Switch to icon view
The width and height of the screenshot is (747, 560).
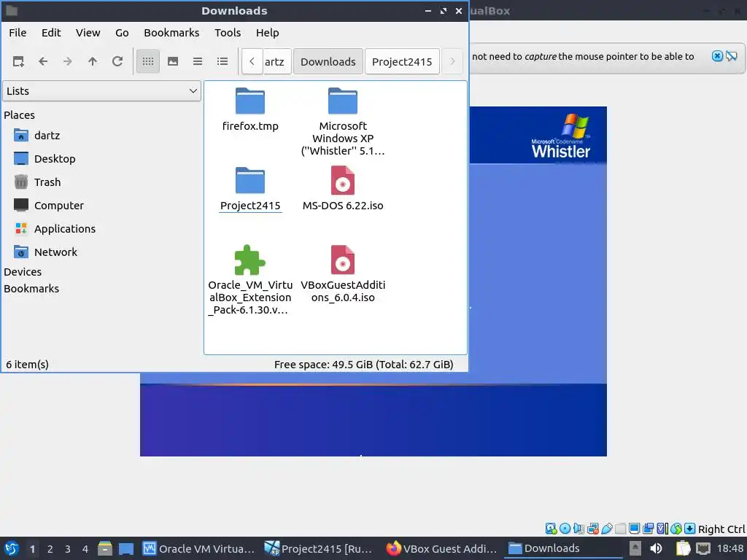[x=148, y=61]
